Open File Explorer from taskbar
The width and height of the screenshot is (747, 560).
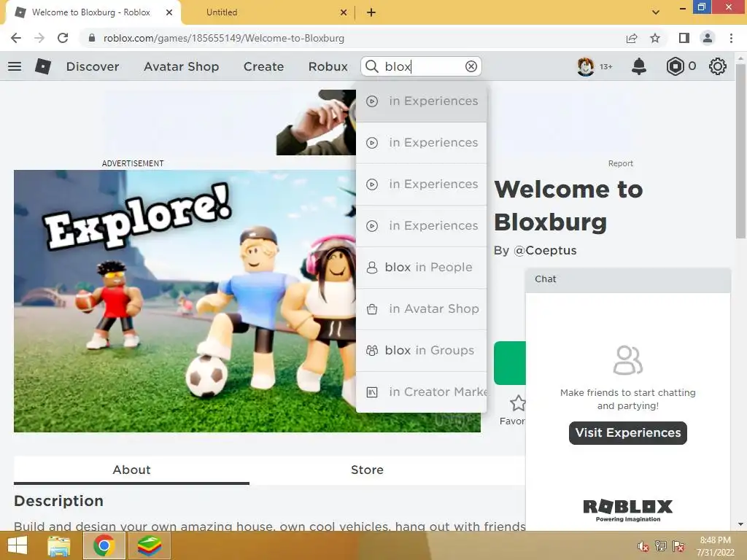(x=59, y=545)
